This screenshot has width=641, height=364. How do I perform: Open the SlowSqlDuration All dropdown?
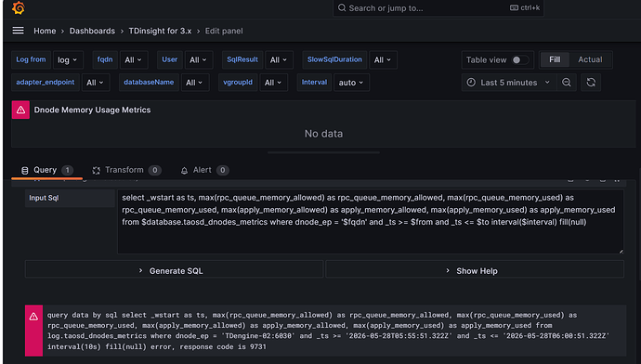pyautogui.click(x=383, y=60)
